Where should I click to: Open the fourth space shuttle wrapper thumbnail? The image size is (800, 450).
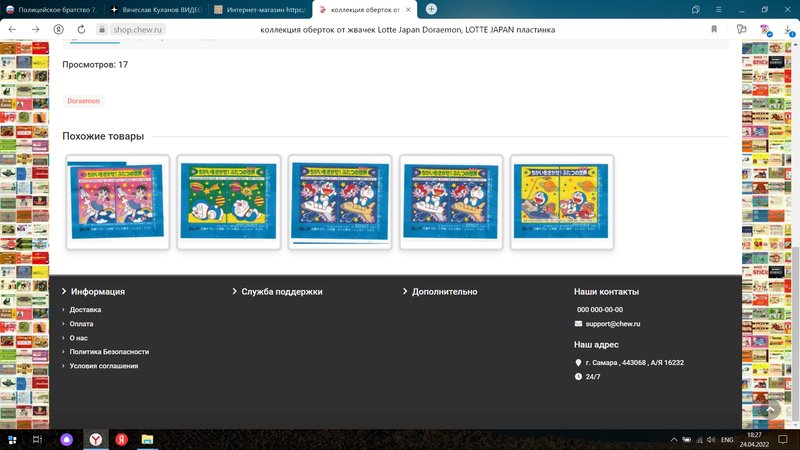[x=451, y=202]
